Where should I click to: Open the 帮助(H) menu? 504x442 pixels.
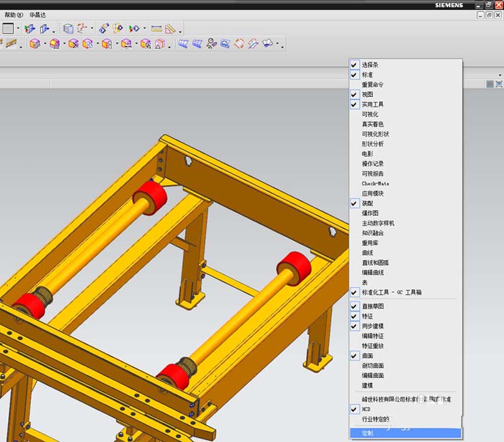[x=14, y=15]
